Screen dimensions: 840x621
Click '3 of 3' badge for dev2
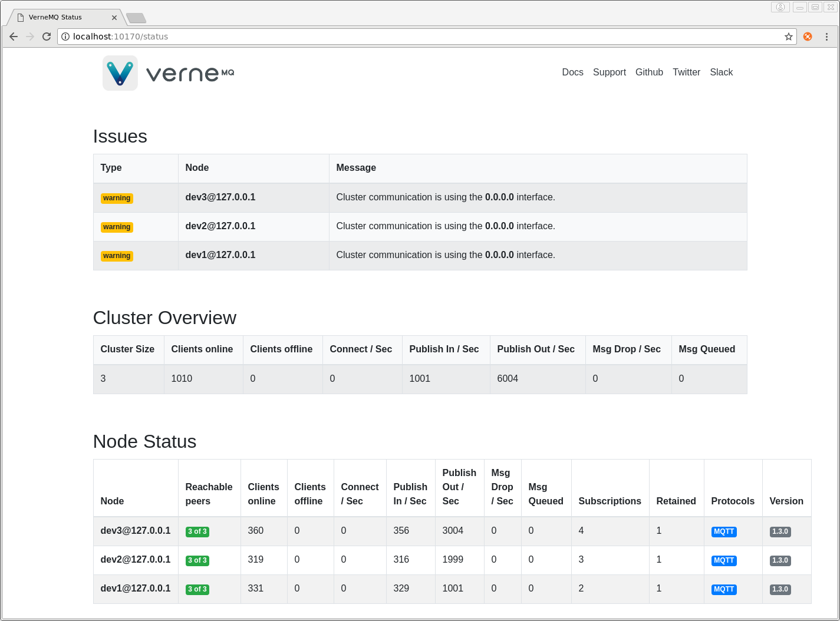(197, 560)
